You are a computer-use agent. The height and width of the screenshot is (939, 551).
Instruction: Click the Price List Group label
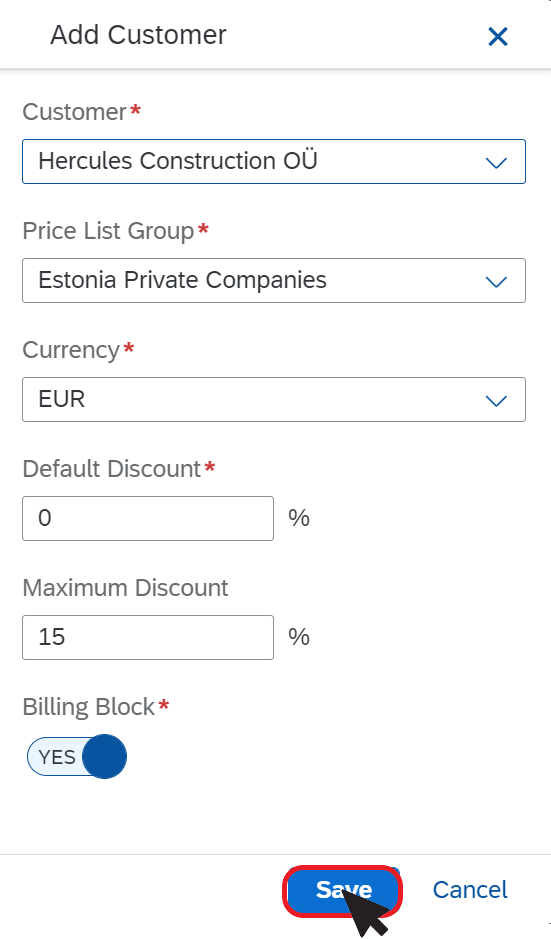pyautogui.click(x=108, y=231)
